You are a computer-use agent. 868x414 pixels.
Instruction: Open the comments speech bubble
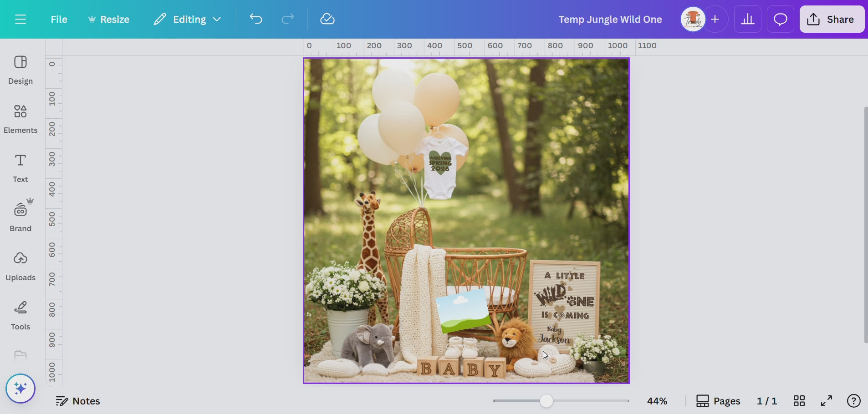[x=781, y=19]
